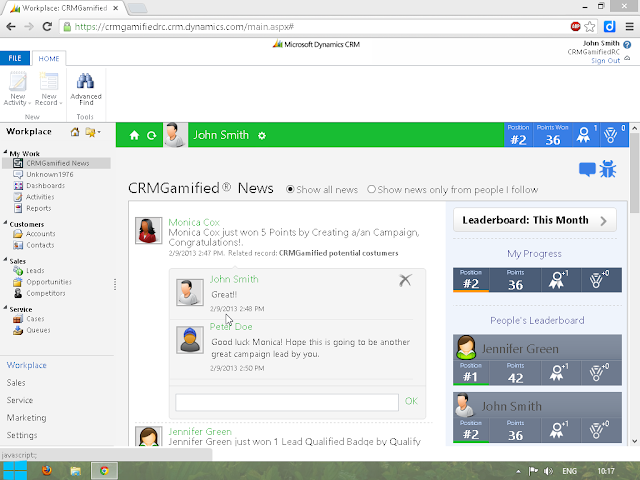Click the medal icon in top blue bar
The height and width of the screenshot is (480, 640).
click(x=610, y=135)
